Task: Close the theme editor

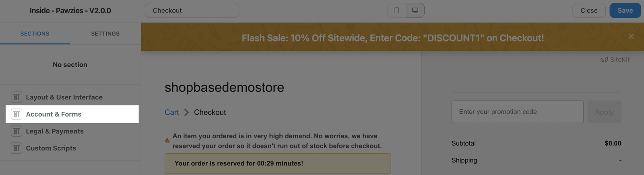Action: tap(588, 10)
